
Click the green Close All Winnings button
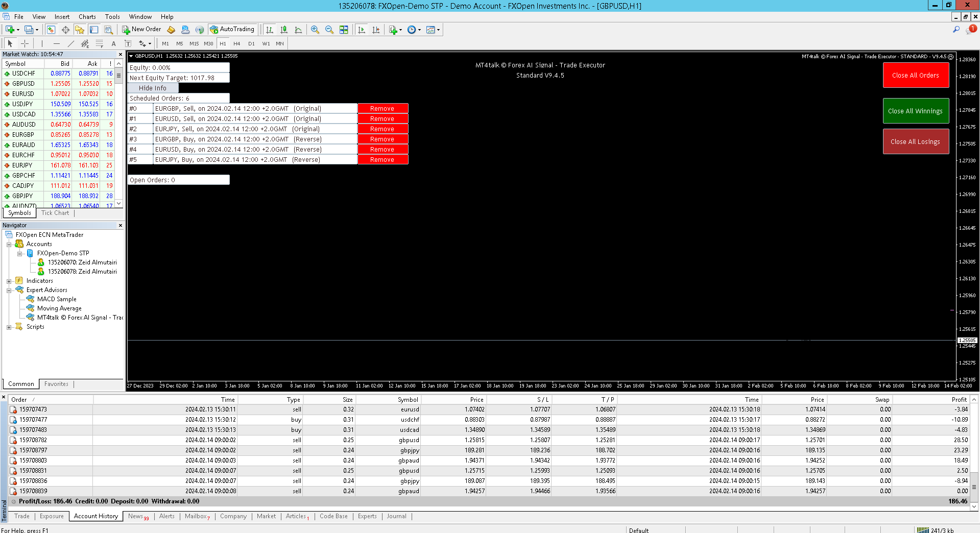pyautogui.click(x=915, y=111)
